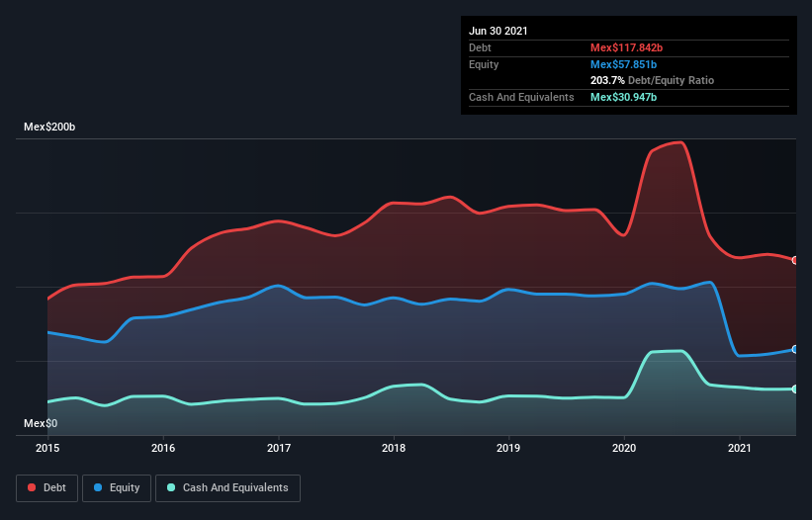This screenshot has height=520, width=812.
Task: Click the Mex$57.851b equity value
Action: coord(623,64)
